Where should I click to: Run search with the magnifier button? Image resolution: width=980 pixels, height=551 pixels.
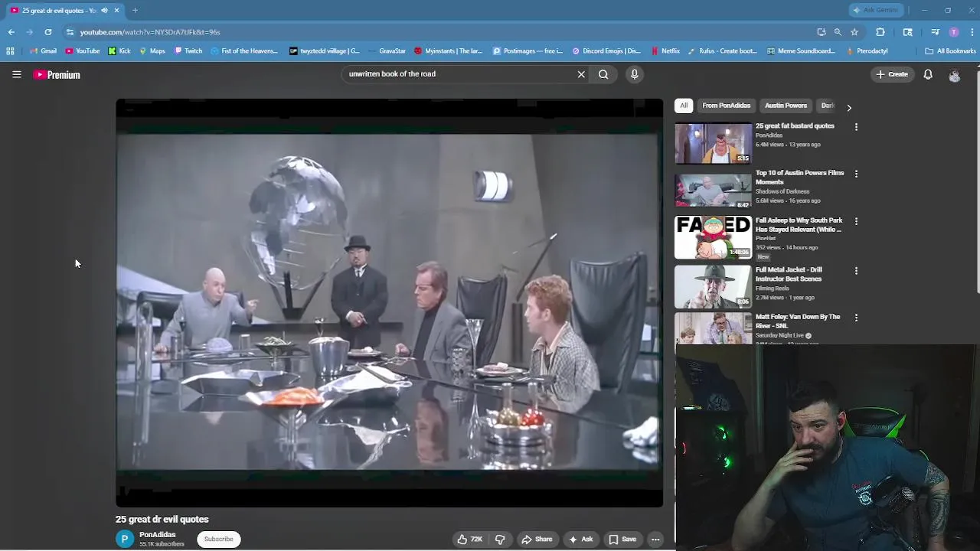point(603,74)
